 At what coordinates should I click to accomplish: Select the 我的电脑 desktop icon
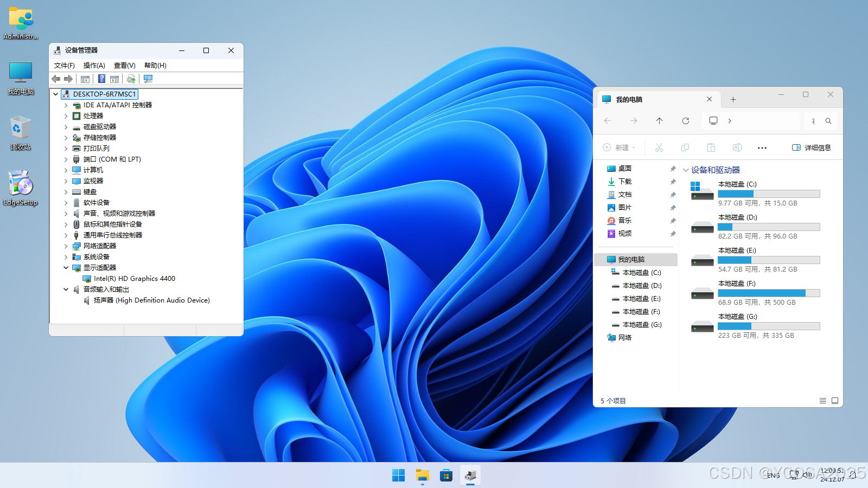pyautogui.click(x=21, y=78)
